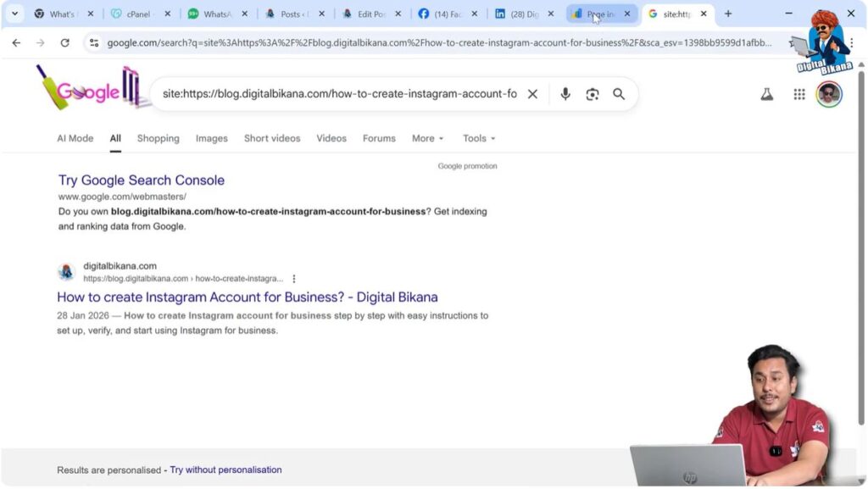
Task: Reload the current page
Action: 64,42
